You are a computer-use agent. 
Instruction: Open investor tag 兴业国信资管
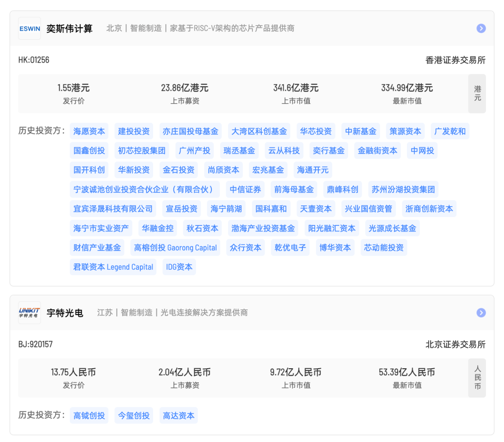click(x=368, y=209)
